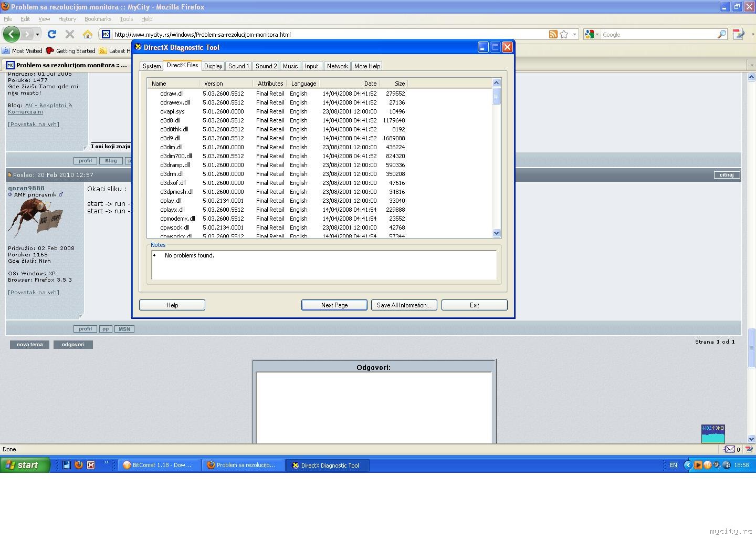The width and height of the screenshot is (756, 538).
Task: Click the 'citiraj' quote button
Action: pyautogui.click(x=727, y=175)
